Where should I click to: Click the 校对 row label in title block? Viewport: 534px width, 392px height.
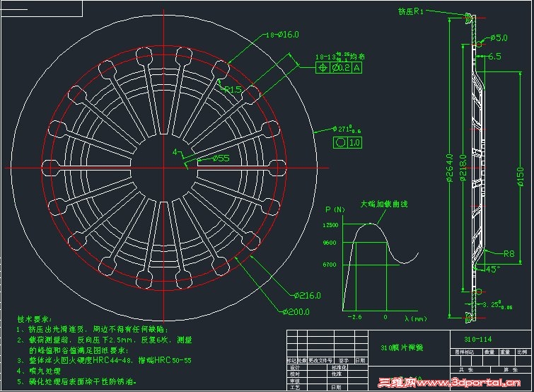pyautogui.click(x=295, y=374)
